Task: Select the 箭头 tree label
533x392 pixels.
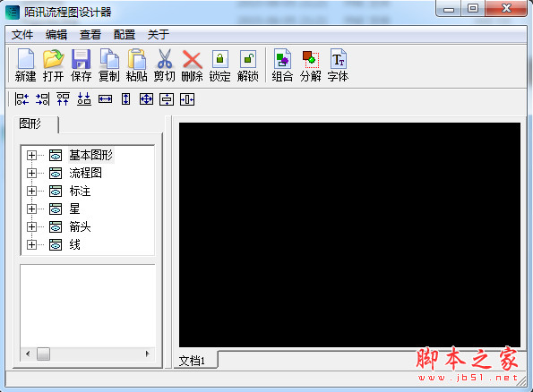Action: pyautogui.click(x=81, y=226)
